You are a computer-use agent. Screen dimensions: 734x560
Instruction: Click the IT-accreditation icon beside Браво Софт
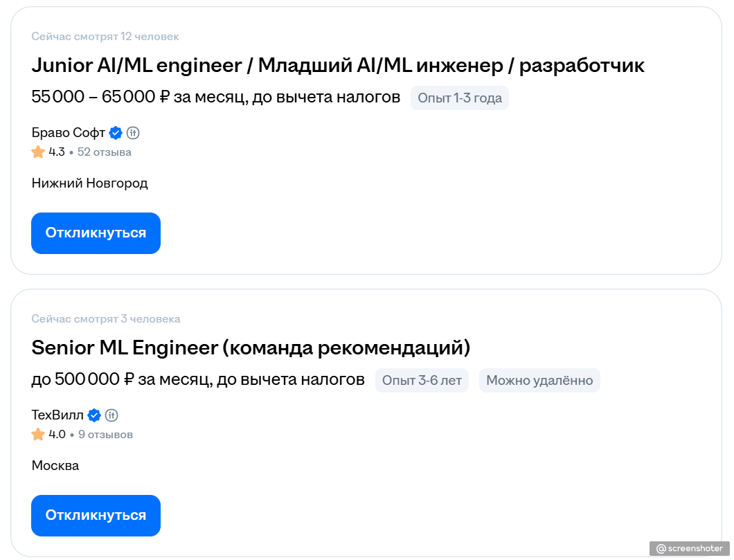tap(133, 133)
